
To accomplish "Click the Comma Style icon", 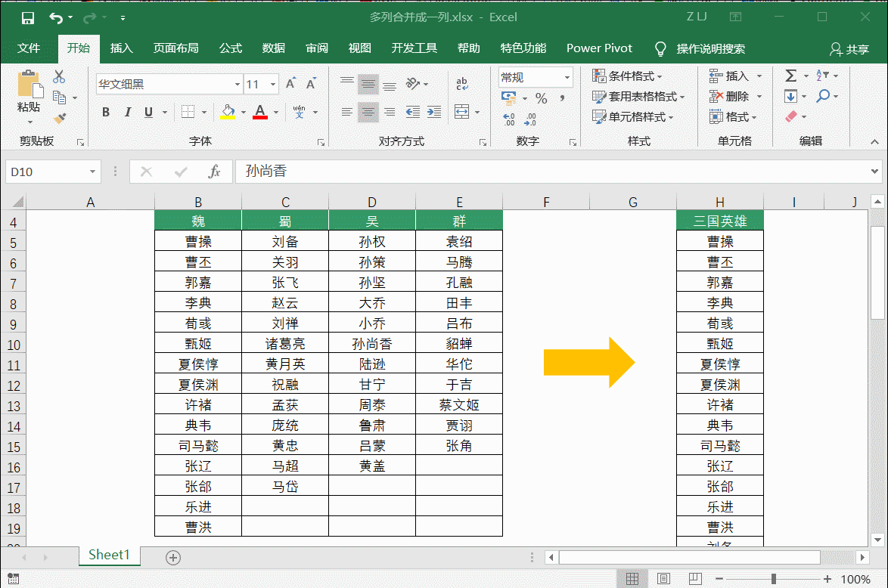I will click(562, 98).
